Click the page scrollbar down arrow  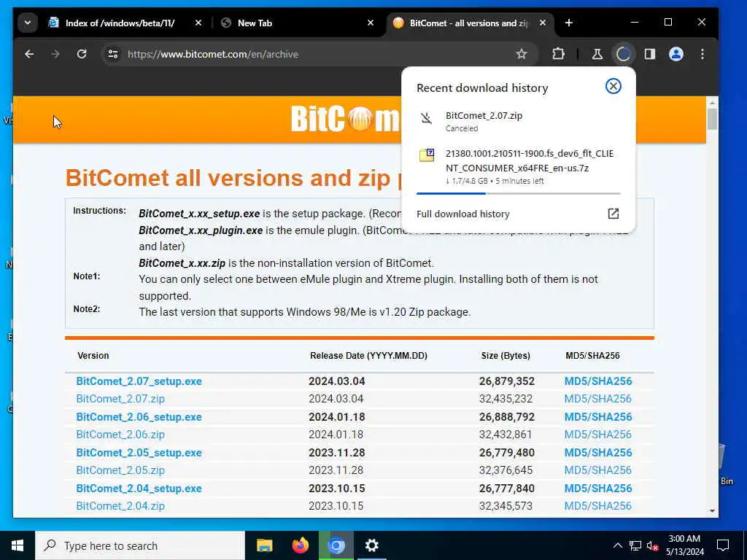click(x=712, y=511)
